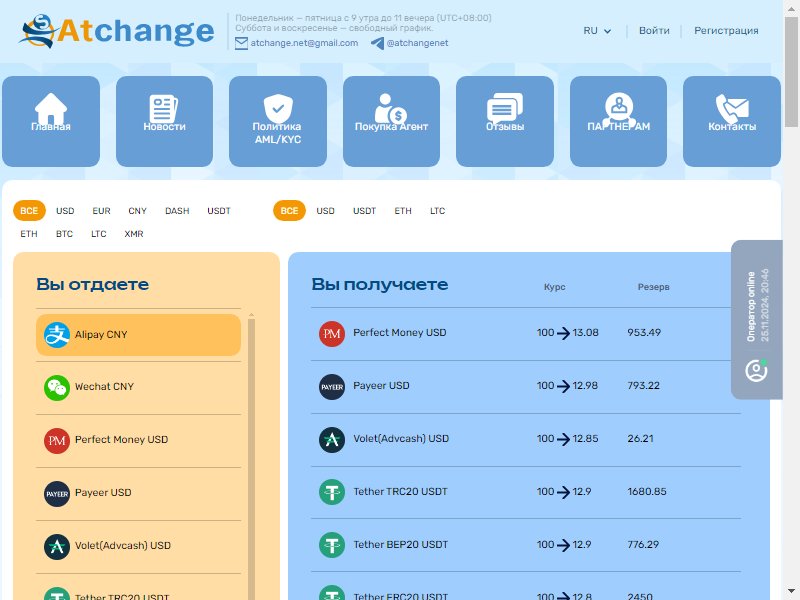This screenshot has height=600, width=800.
Task: Click the Telegram paper plane icon
Action: (x=378, y=43)
